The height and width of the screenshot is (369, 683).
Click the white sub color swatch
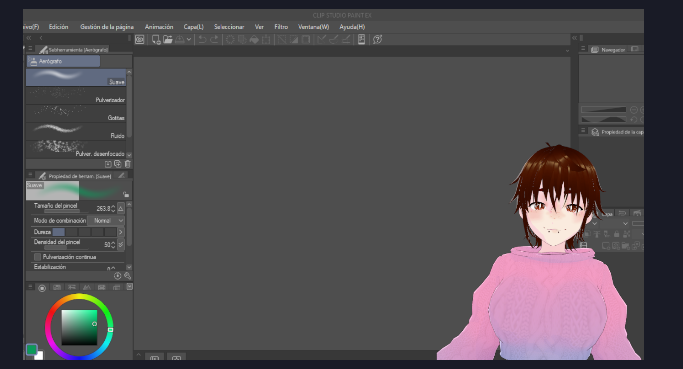(40, 356)
